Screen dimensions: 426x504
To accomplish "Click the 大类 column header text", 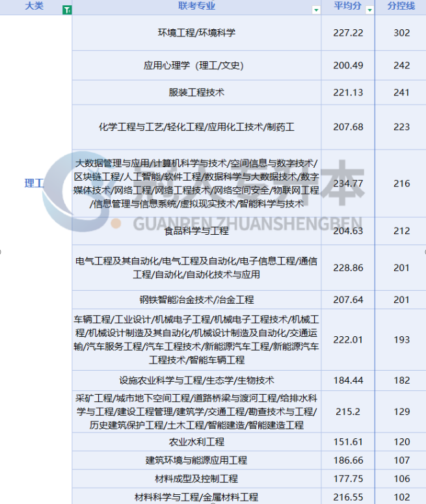I will (x=34, y=6).
